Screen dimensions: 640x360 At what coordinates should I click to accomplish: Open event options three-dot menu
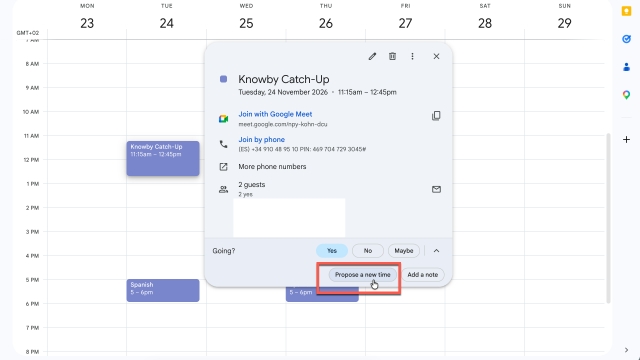(412, 56)
